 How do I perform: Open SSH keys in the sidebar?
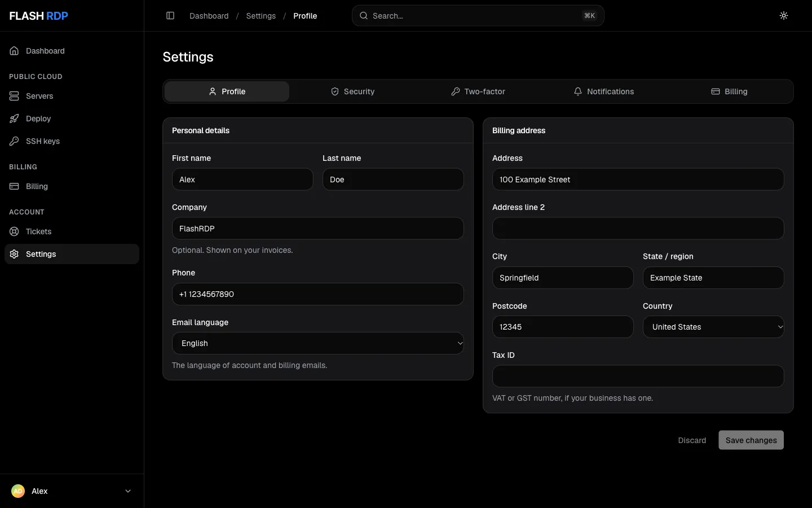pos(72,141)
